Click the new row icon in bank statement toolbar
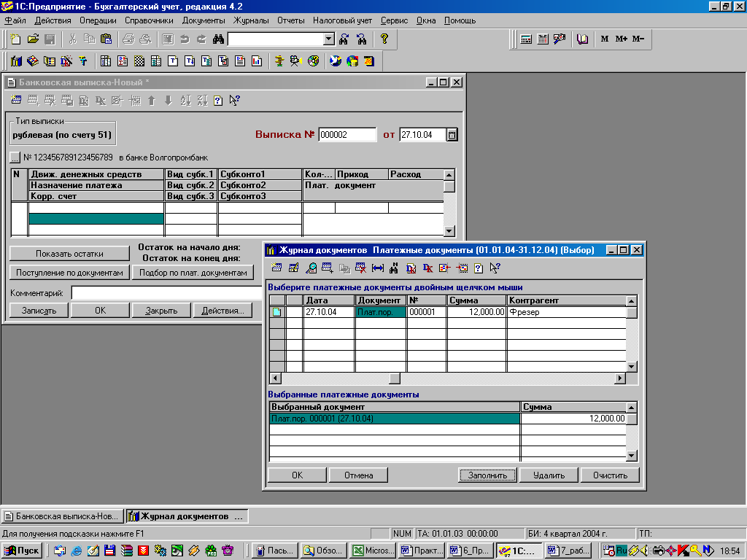747x560 pixels. click(16, 100)
